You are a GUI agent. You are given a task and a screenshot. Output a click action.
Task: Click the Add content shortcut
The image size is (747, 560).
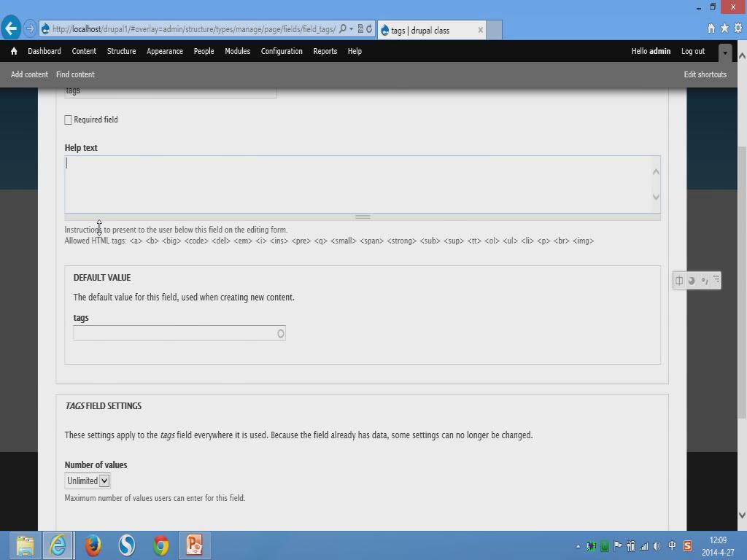pyautogui.click(x=29, y=74)
